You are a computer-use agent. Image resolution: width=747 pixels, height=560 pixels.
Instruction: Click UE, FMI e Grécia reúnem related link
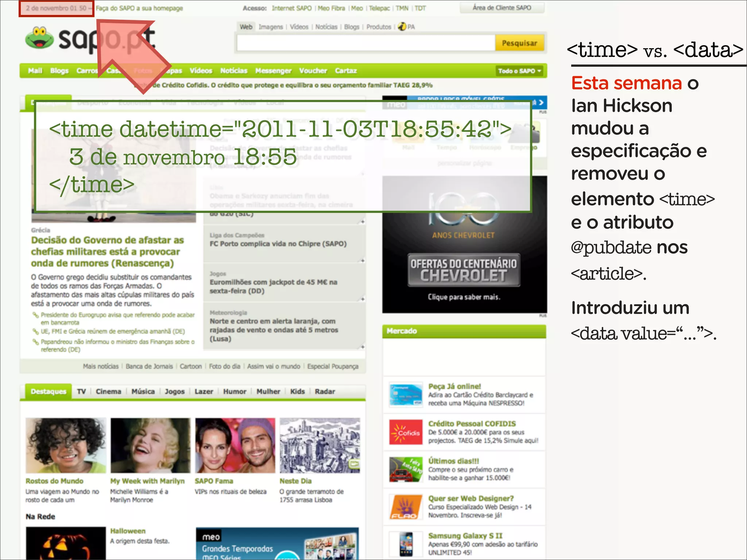point(113,331)
